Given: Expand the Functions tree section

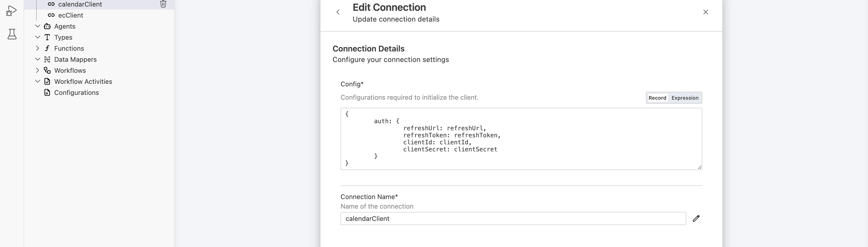Looking at the screenshot, I should coord(38,48).
